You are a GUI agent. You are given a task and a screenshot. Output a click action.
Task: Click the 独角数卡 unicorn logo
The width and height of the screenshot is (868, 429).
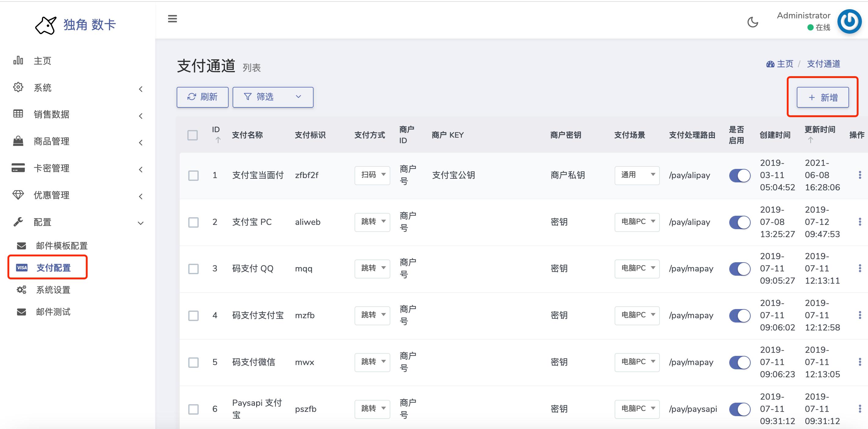pyautogui.click(x=46, y=25)
